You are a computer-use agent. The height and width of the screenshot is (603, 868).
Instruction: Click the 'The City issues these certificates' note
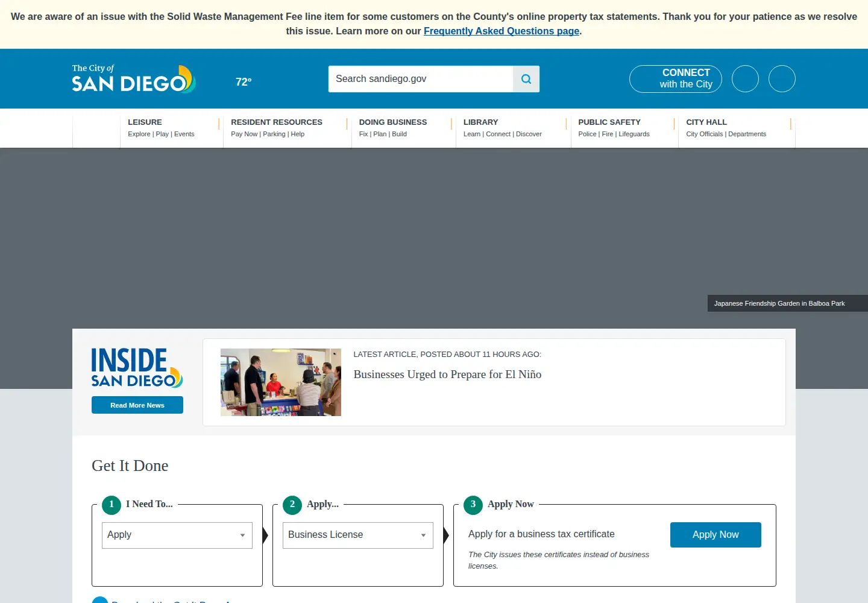pos(559,560)
